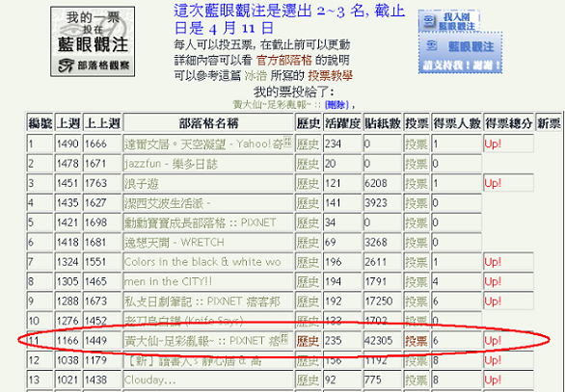Open blog 潔西艾波生活派

167,203
